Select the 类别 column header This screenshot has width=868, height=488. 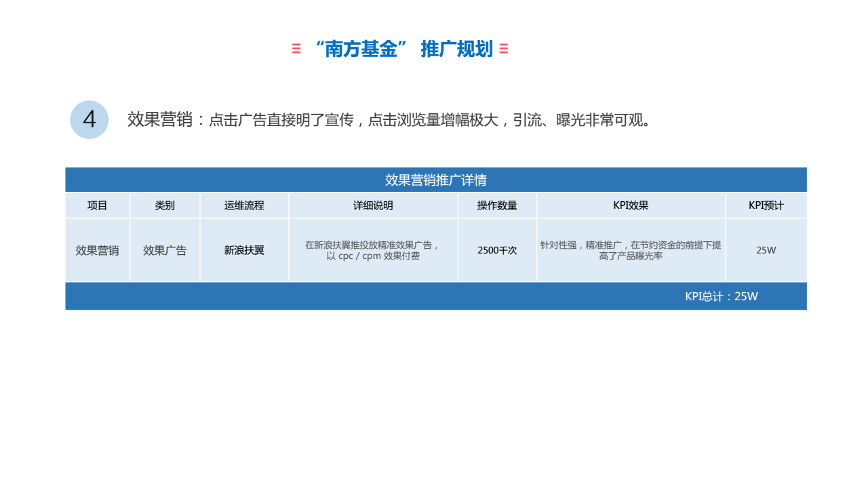[x=165, y=205]
